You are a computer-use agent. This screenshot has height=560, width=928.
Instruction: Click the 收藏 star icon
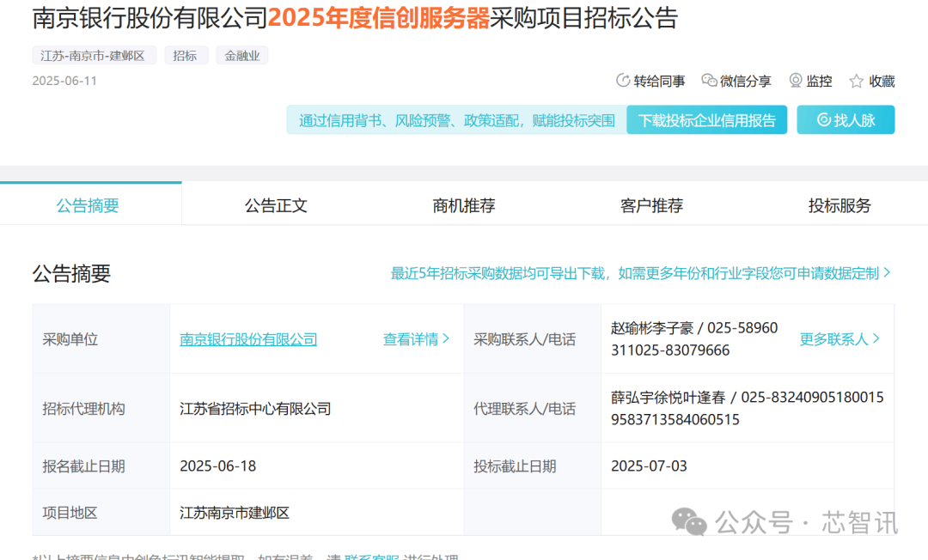point(856,82)
